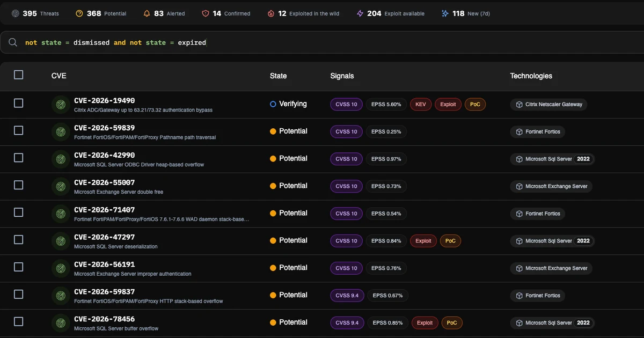This screenshot has width=644, height=338.
Task: Click the radar icon for CVE-2026-47297
Action: [61, 241]
